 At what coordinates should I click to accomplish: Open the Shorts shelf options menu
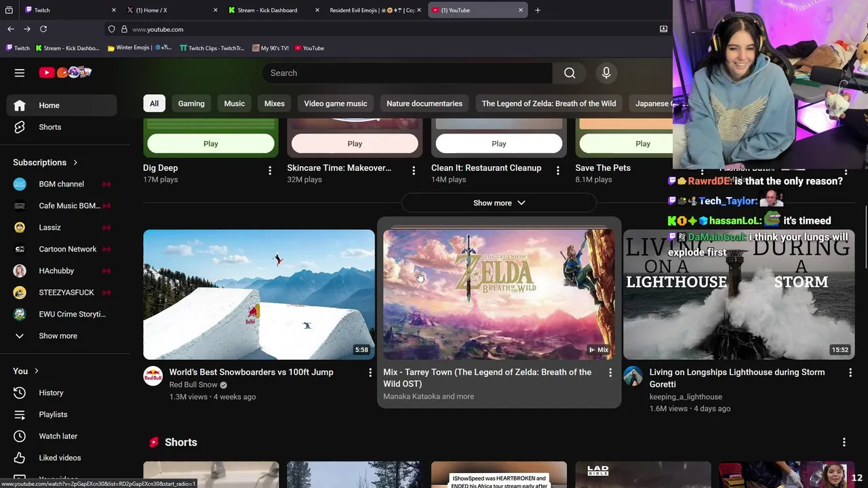[x=844, y=442]
